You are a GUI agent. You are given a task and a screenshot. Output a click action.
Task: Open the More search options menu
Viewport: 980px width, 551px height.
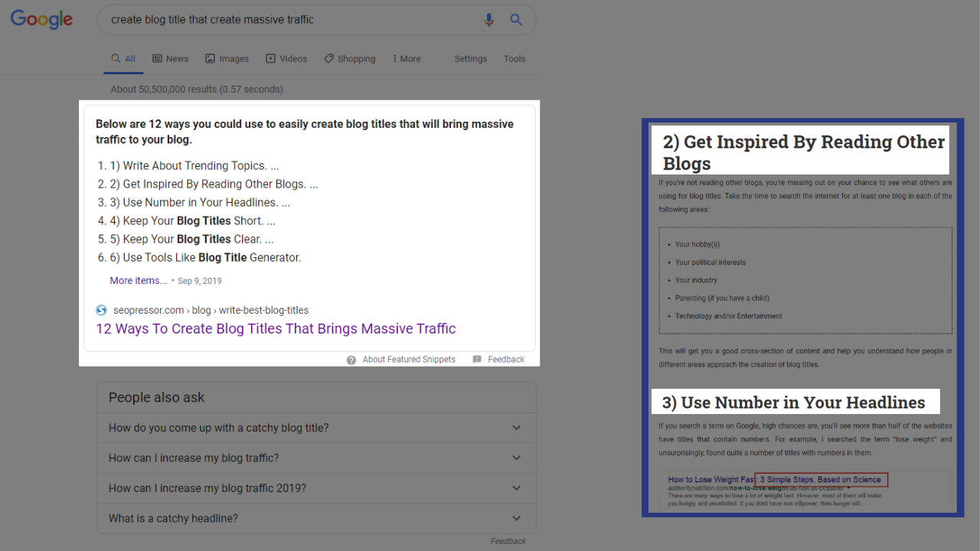coord(407,58)
